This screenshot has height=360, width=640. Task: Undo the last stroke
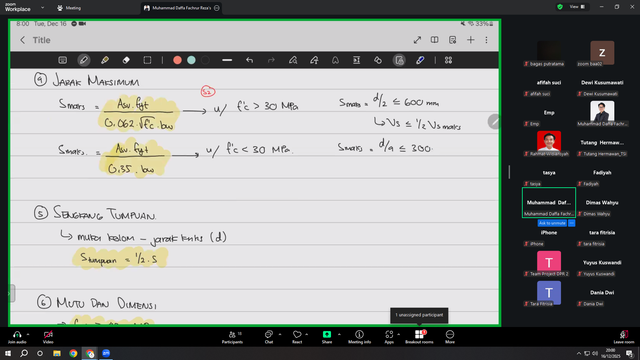(x=249, y=60)
